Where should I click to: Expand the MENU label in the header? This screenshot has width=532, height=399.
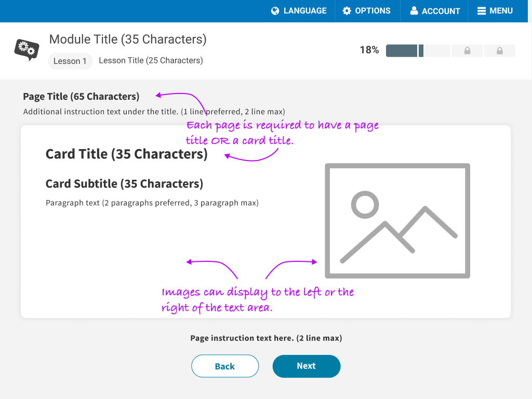(x=501, y=11)
